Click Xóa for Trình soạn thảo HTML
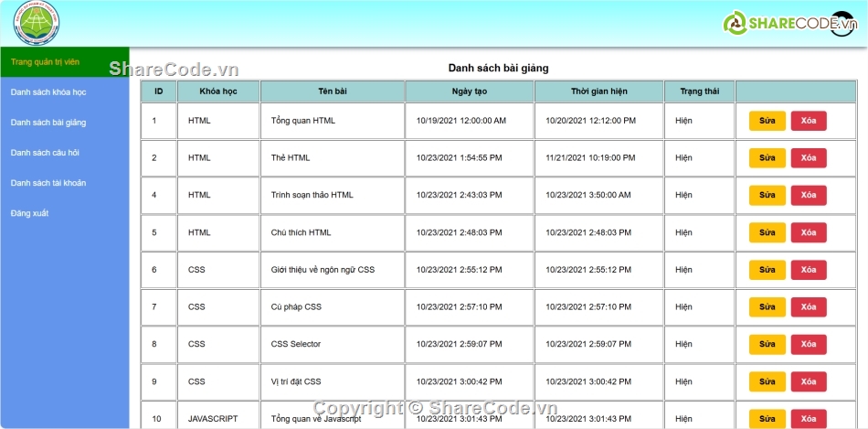Image resolution: width=868 pixels, height=429 pixels. [x=809, y=195]
